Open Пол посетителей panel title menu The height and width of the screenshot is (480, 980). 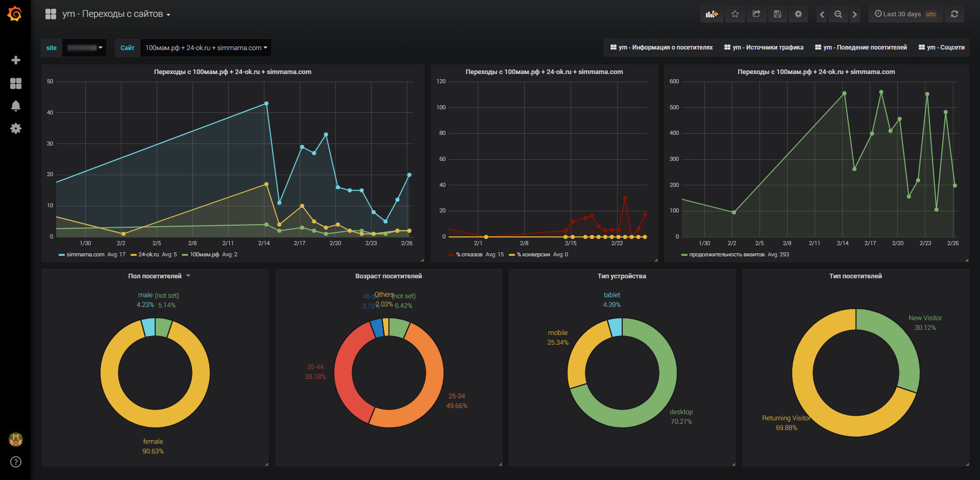tap(159, 276)
